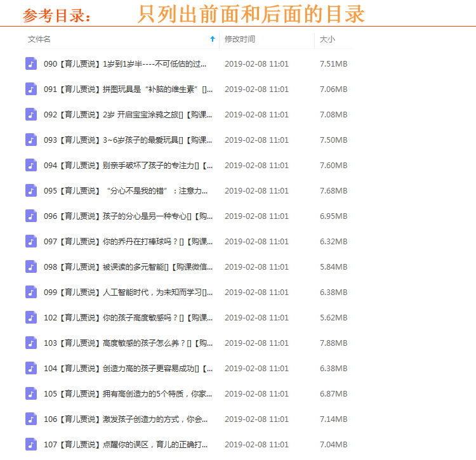Open file 091 拼图玩具是补脑的维生素
Image resolution: width=476 pixels, height=460 pixels.
click(128, 89)
